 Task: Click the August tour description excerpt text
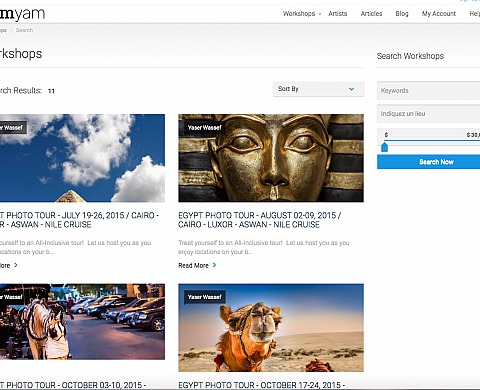pyautogui.click(x=264, y=247)
